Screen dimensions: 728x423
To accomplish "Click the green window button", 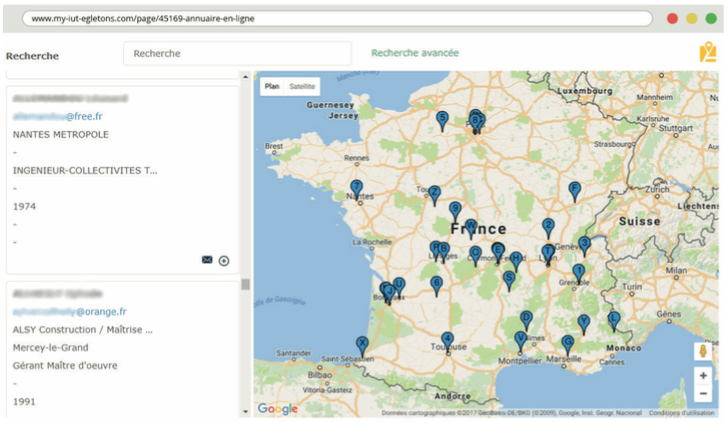I will point(711,18).
